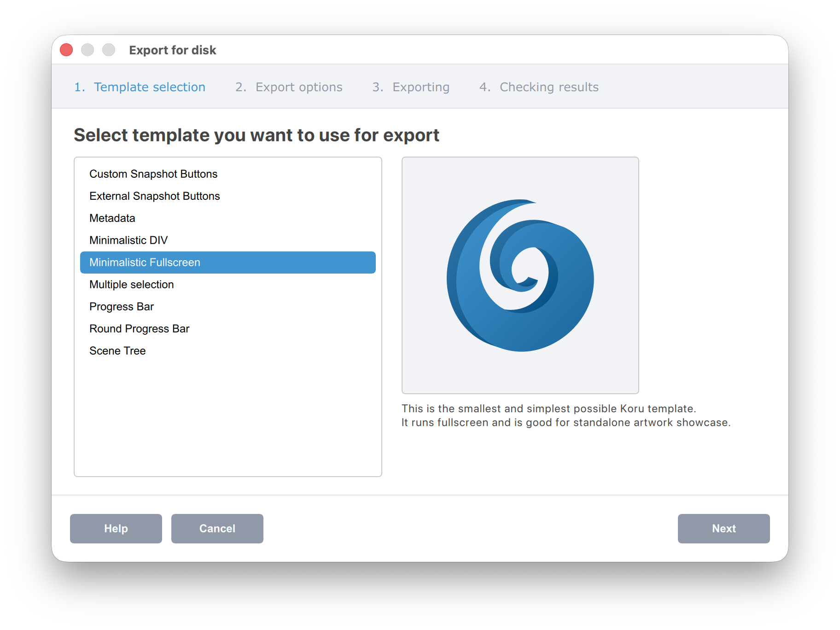Choose the Multiple selection template

(227, 285)
